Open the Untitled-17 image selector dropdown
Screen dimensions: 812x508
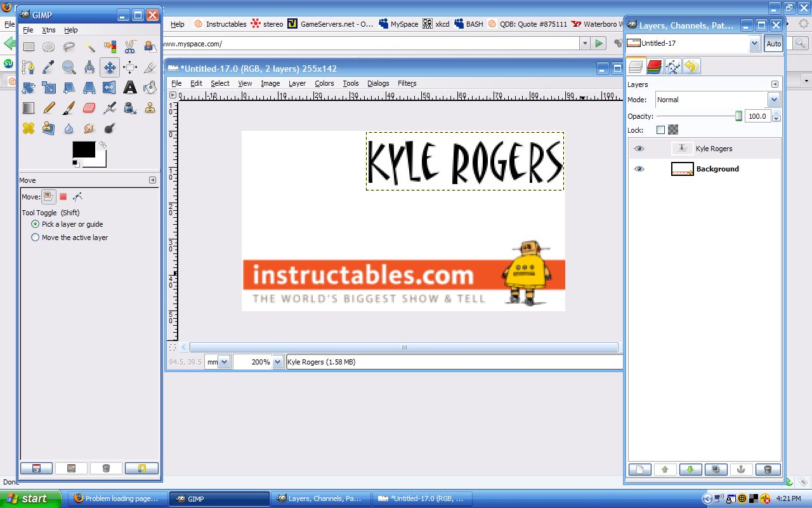755,44
